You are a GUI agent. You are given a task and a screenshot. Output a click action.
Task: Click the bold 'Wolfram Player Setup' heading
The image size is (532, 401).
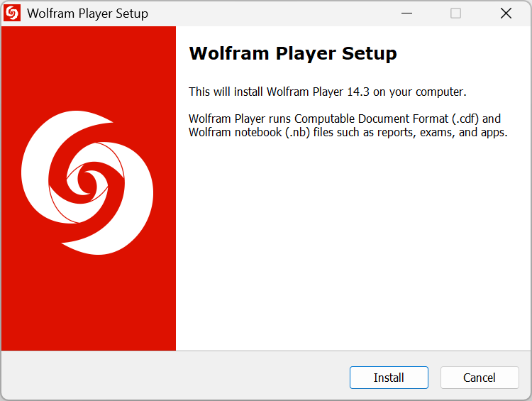click(x=293, y=53)
